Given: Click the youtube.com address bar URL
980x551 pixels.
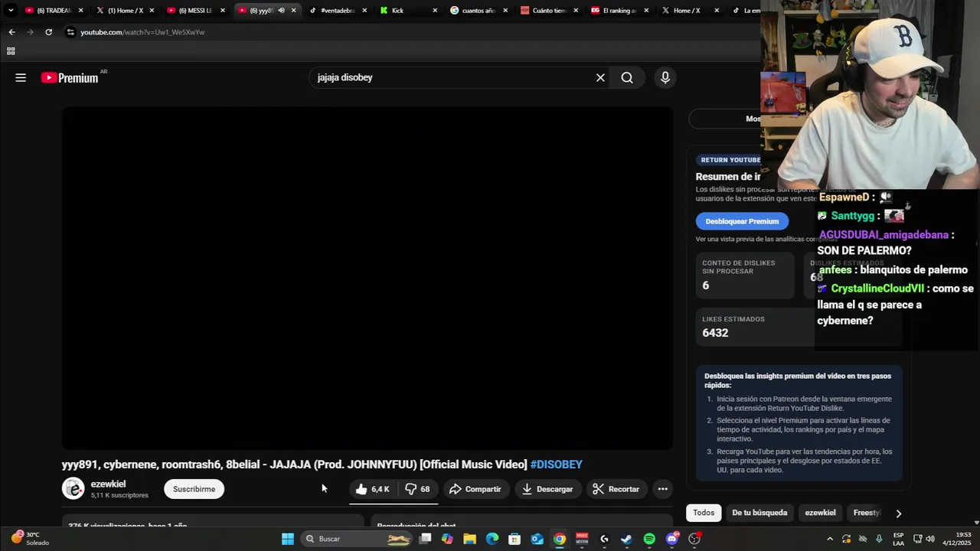Looking at the screenshot, I should point(142,32).
